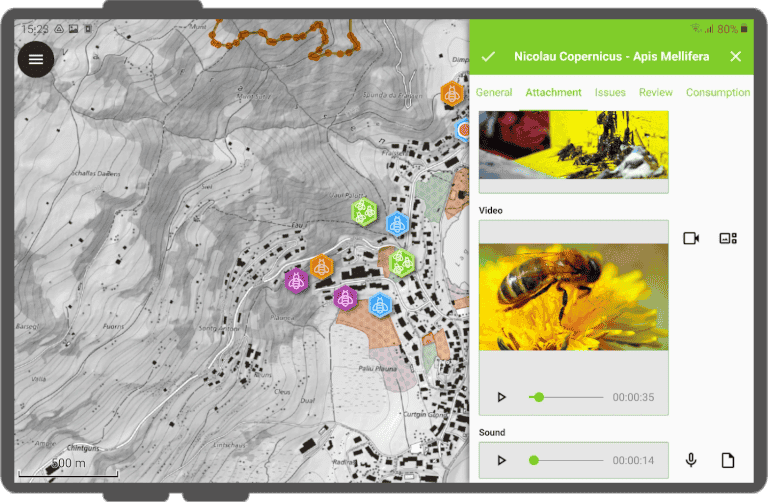The height and width of the screenshot is (502, 768).
Task: Play the bee video
Action: coord(502,397)
